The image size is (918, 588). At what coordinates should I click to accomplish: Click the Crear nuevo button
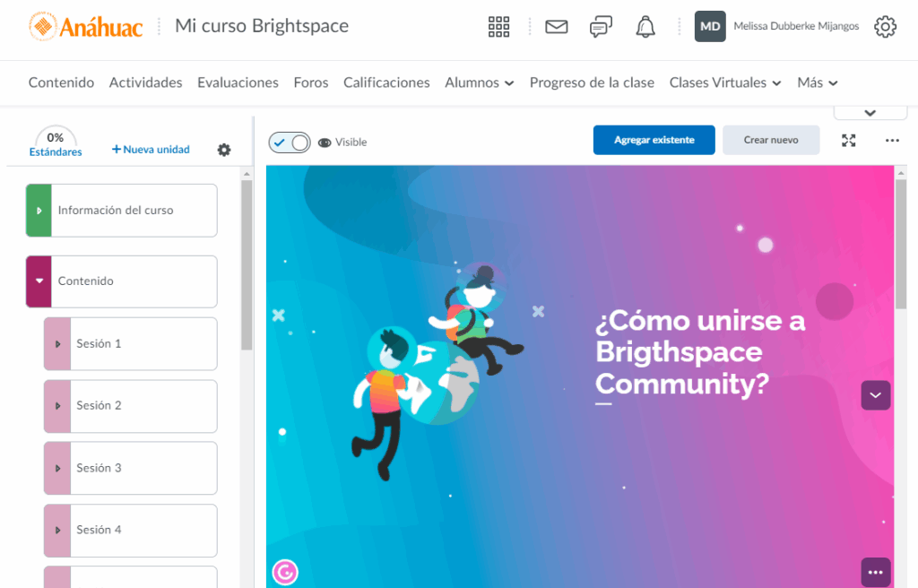pos(771,141)
